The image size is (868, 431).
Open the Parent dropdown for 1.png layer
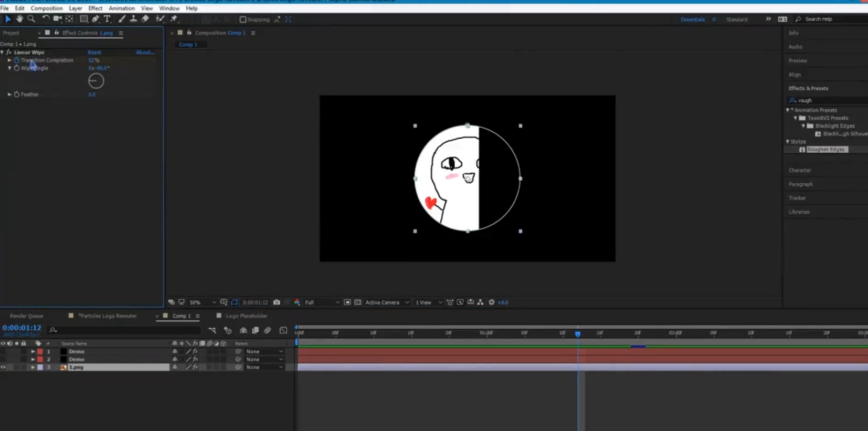[264, 367]
